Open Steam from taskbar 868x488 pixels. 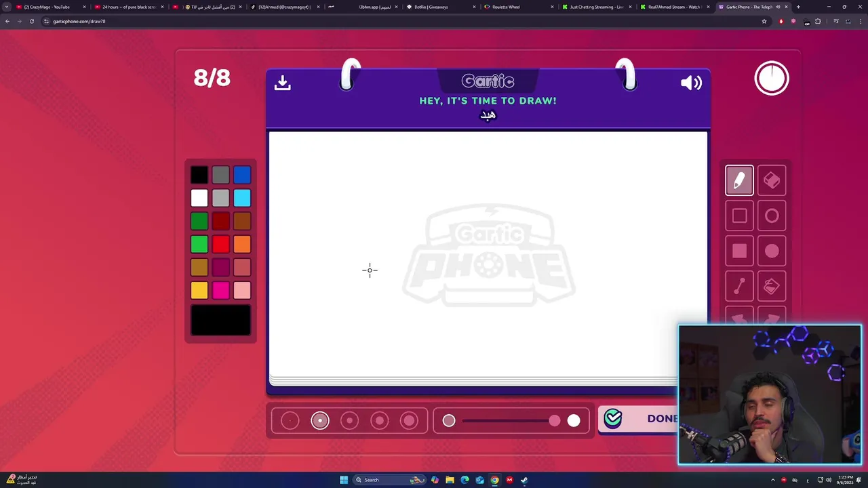[524, 480]
